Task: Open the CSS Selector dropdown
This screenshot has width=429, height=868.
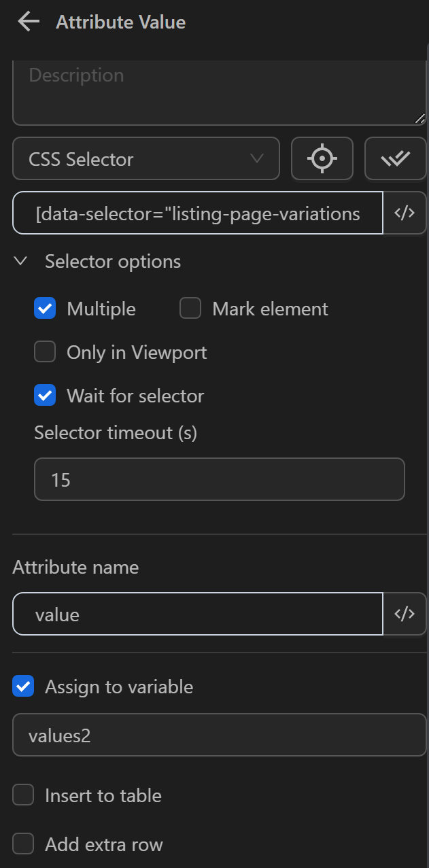Action: [x=146, y=158]
